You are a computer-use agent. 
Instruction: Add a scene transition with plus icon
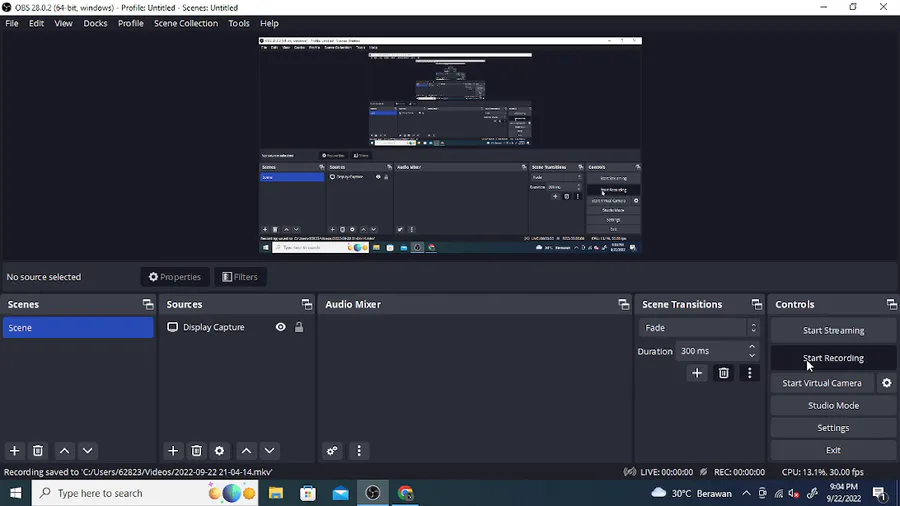point(697,373)
